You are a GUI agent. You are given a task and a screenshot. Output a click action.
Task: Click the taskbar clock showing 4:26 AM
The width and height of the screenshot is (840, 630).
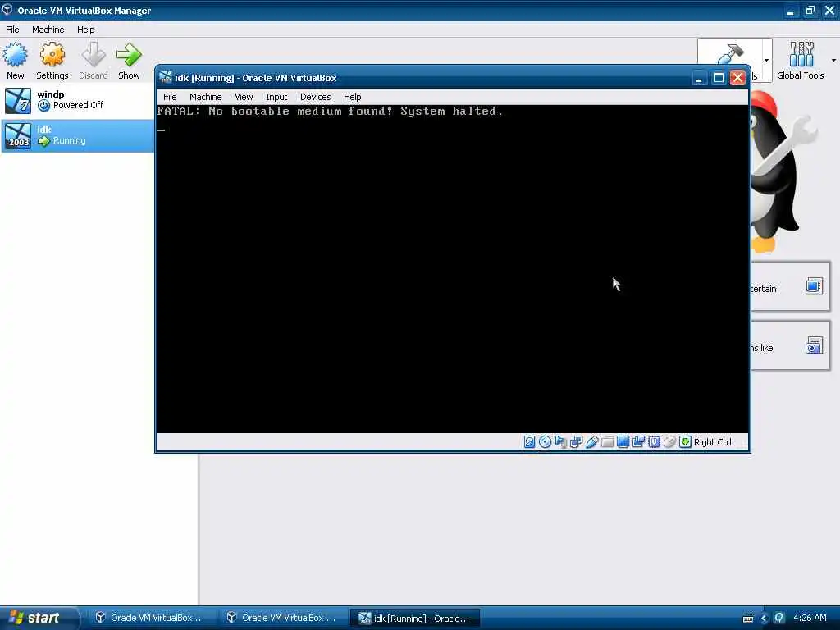click(x=810, y=619)
